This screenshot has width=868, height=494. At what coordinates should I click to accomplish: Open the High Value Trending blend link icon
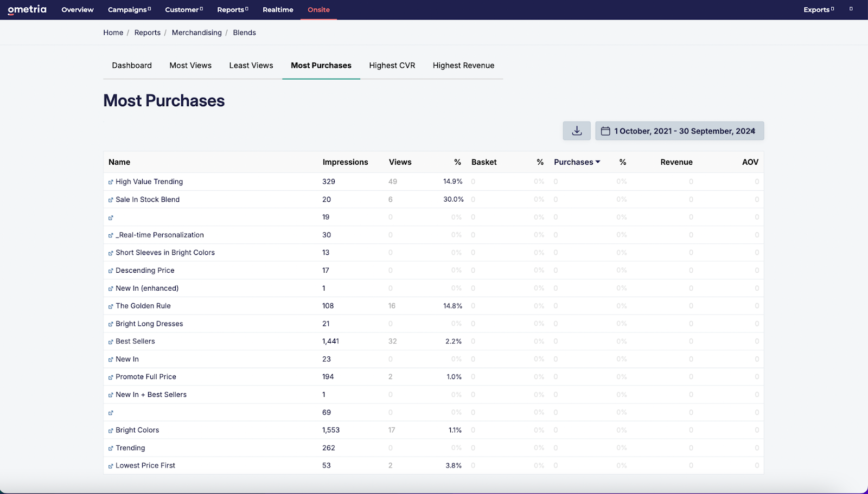point(110,182)
